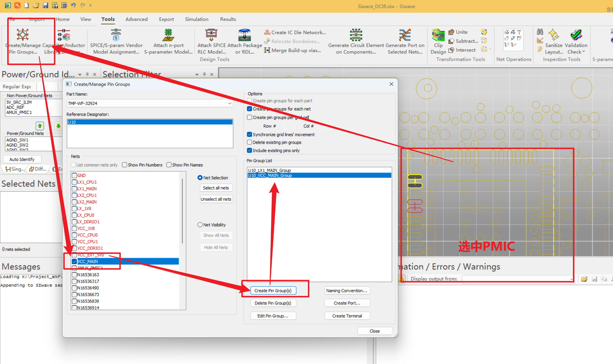Select the Net Visibility radio button
The width and height of the screenshot is (613, 364).
pos(200,225)
